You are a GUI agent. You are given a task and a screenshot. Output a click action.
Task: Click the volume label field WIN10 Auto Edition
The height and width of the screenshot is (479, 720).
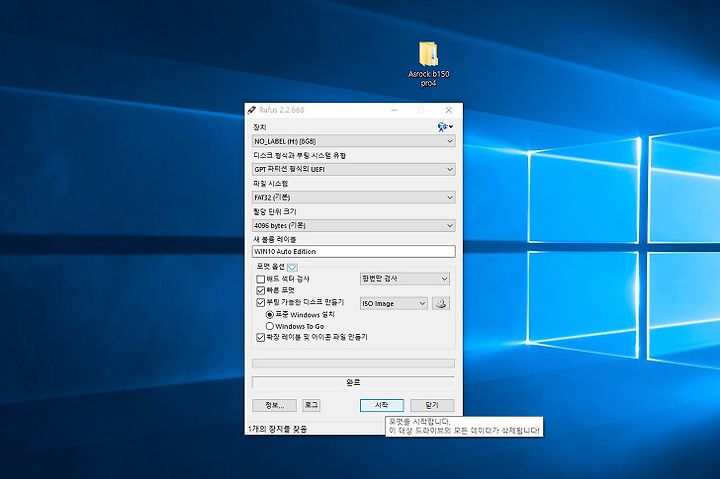(x=354, y=252)
